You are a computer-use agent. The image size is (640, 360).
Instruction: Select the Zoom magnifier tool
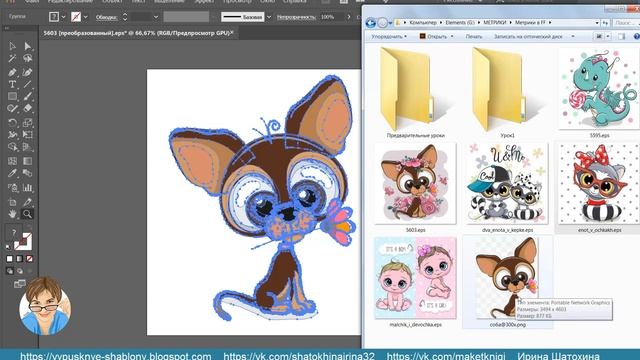(x=27, y=214)
